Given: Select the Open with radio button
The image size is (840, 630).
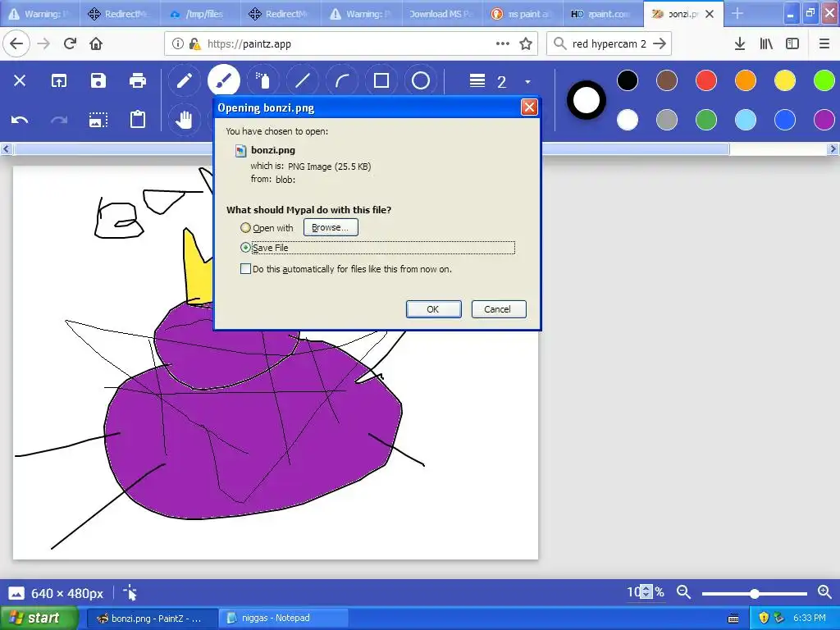Looking at the screenshot, I should click(x=245, y=228).
